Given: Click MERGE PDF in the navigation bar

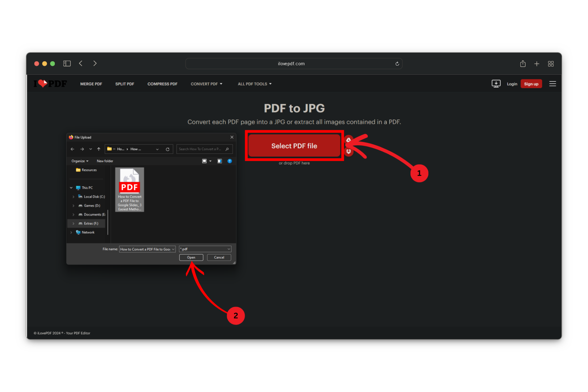Looking at the screenshot, I should click(91, 84).
